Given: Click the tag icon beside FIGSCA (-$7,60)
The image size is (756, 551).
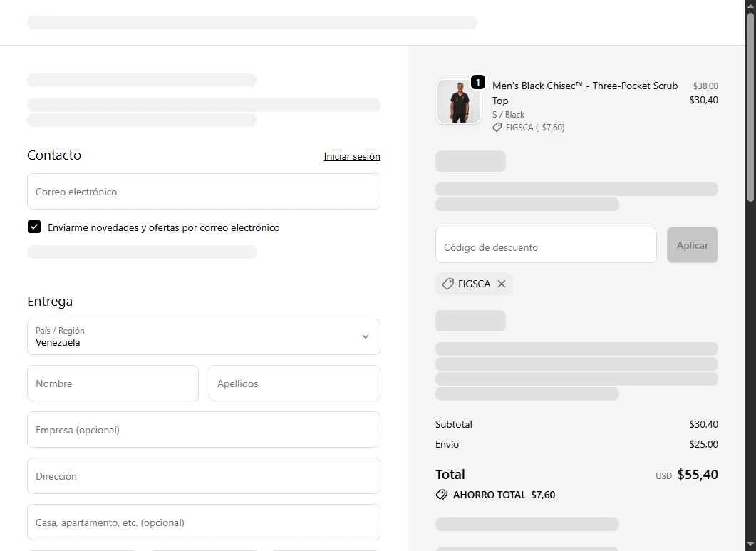Looking at the screenshot, I should click(497, 128).
